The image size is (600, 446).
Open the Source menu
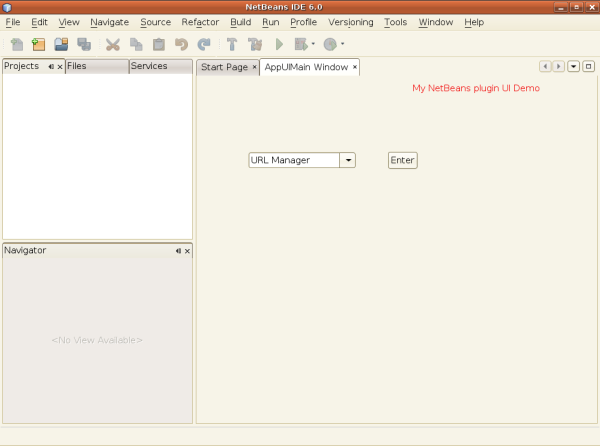155,22
